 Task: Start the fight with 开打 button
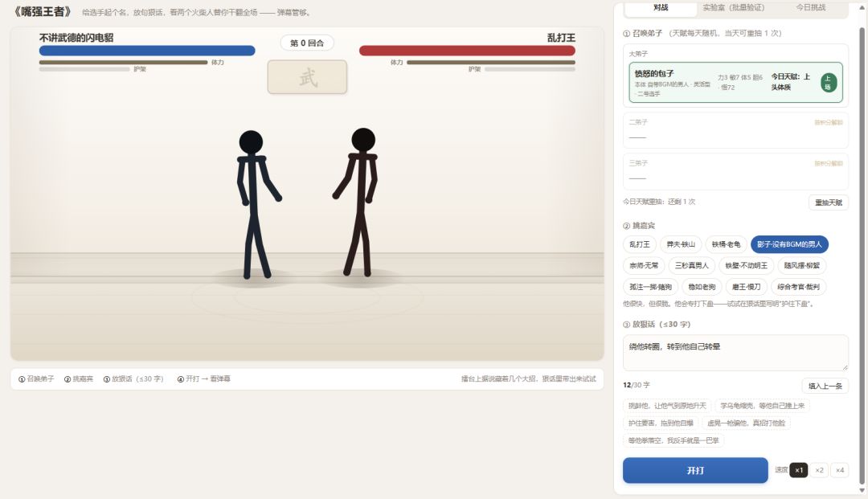[695, 470]
